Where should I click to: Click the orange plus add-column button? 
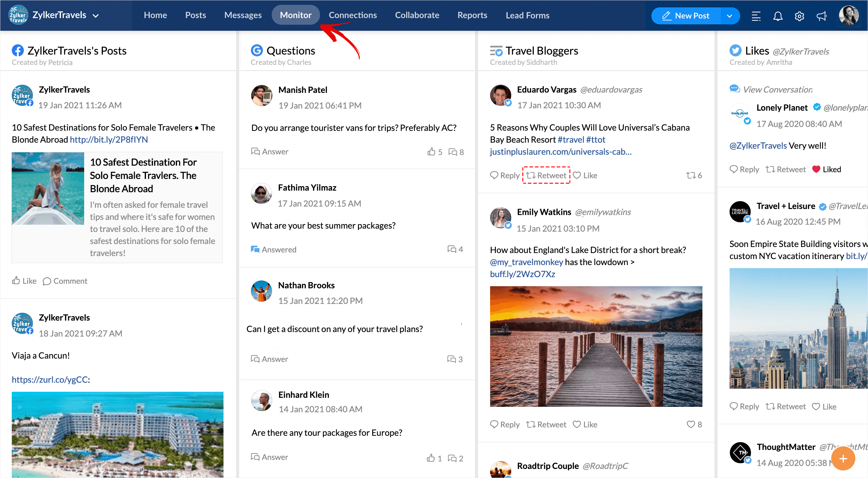(x=843, y=458)
